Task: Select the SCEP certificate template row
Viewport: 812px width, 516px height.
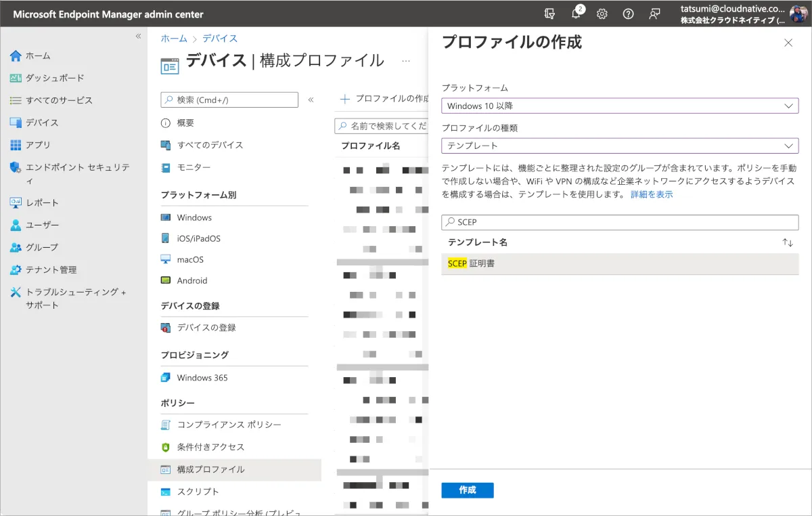Action: click(619, 263)
